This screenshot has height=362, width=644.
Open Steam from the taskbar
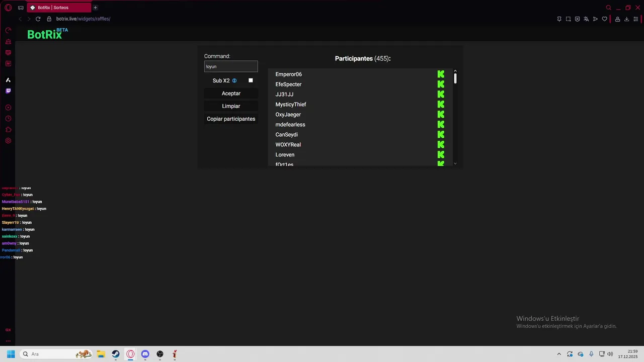pos(116,354)
